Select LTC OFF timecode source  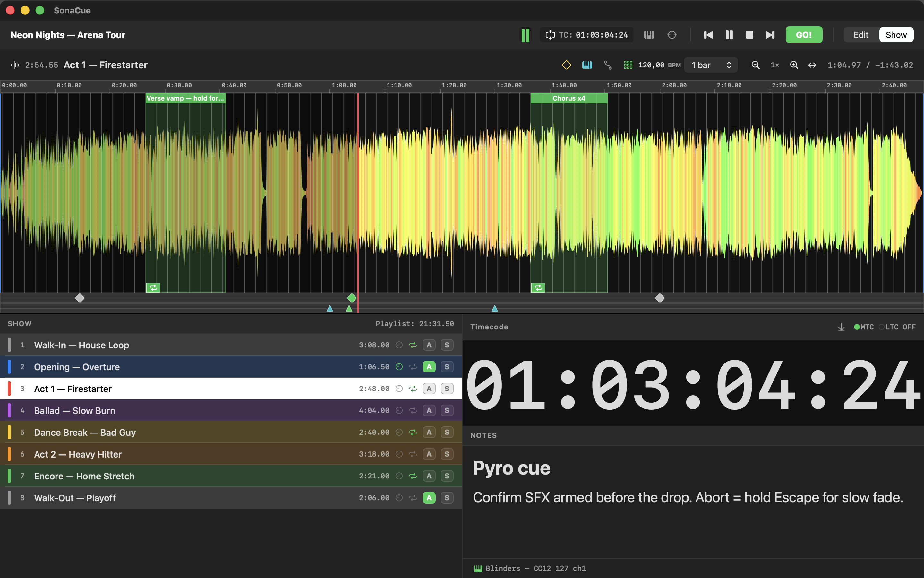[x=897, y=327]
